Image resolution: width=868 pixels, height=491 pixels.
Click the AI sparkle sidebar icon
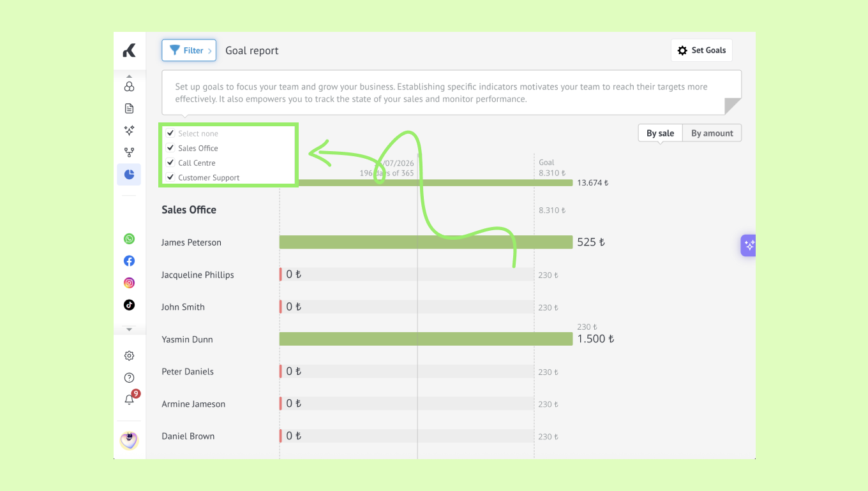[130, 130]
